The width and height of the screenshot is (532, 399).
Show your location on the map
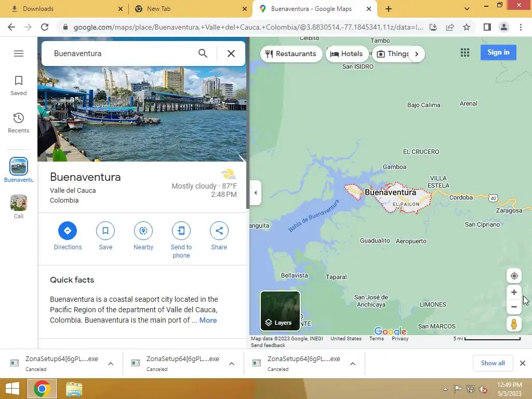coord(514,276)
